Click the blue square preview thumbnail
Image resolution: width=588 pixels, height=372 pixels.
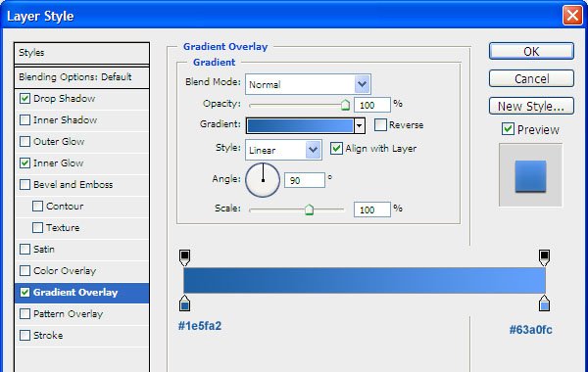(530, 176)
